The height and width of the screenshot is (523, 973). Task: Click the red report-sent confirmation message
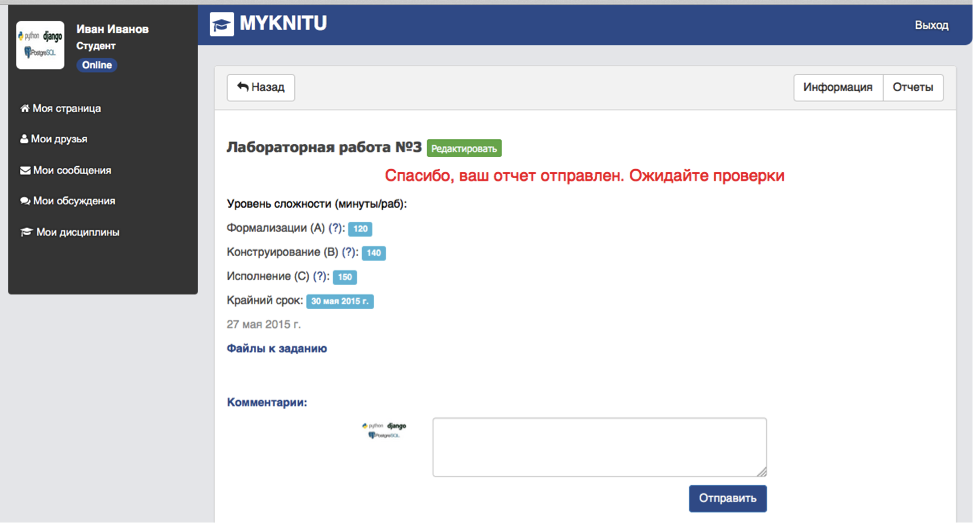pos(585,176)
